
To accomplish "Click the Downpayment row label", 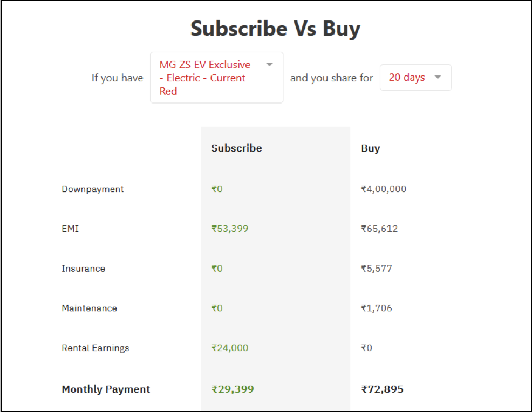I will pos(93,189).
